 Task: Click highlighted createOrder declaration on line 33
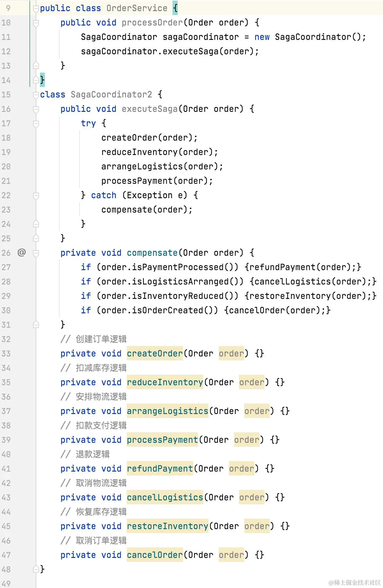click(155, 354)
